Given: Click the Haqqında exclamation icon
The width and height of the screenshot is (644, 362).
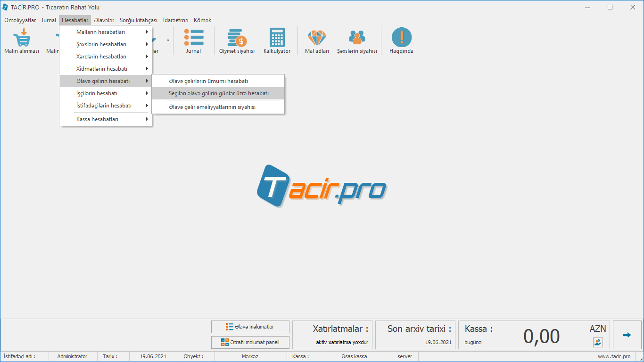Looking at the screenshot, I should pyautogui.click(x=401, y=38).
